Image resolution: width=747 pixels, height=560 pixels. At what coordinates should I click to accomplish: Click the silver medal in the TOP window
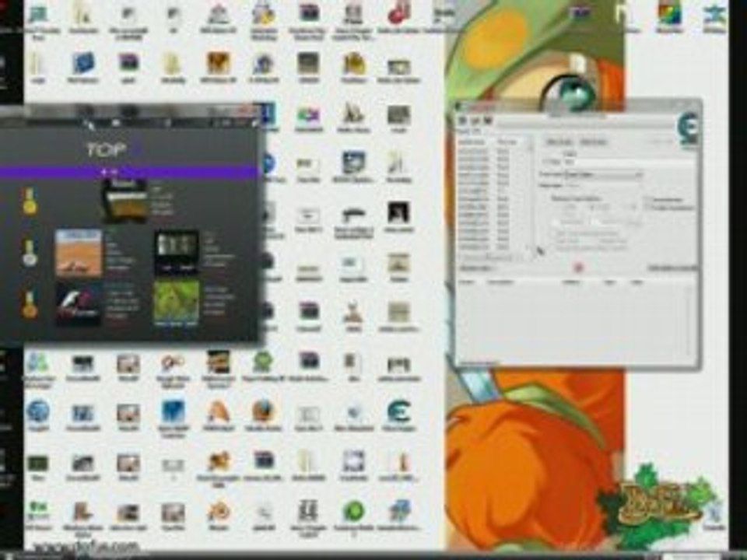30,254
